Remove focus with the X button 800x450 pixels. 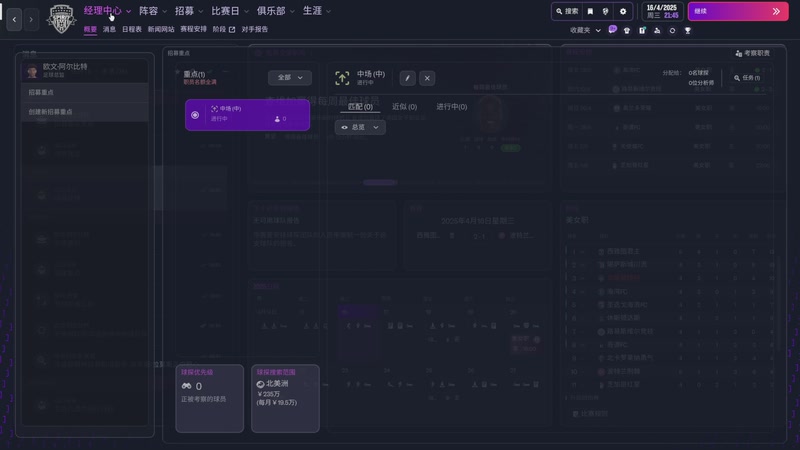tap(427, 78)
